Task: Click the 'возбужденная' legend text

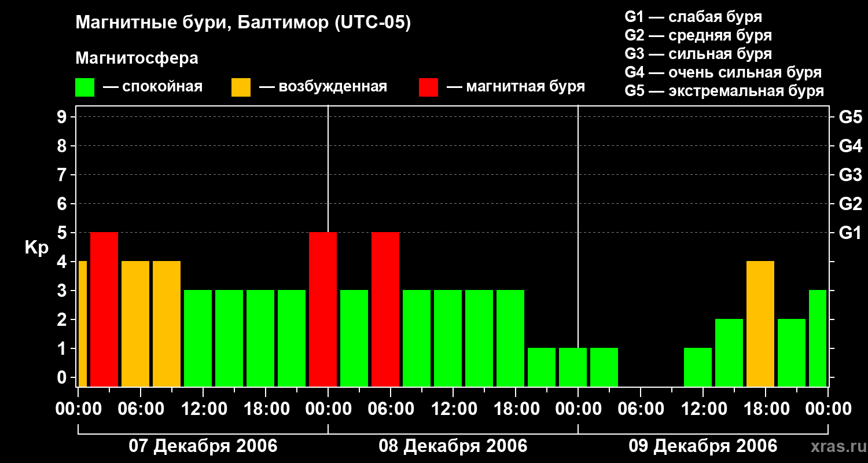Action: click(333, 87)
